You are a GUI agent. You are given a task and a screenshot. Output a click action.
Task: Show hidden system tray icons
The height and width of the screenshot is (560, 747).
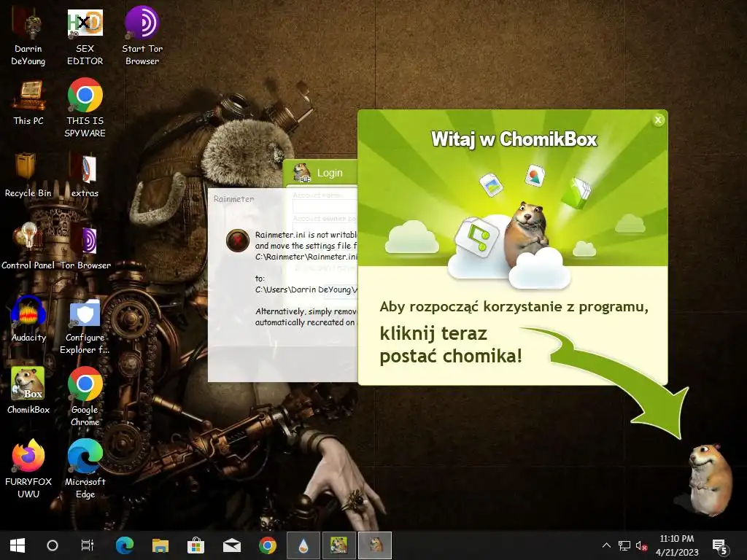[606, 545]
